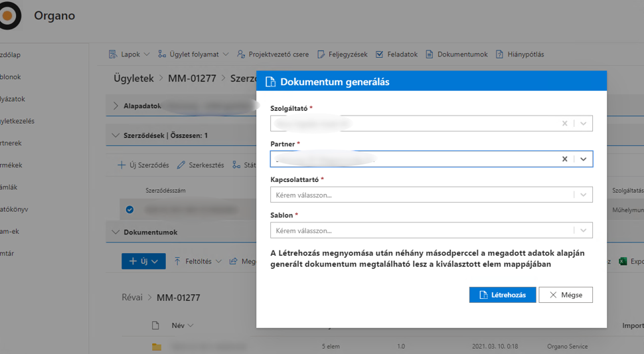Open Feljegyzések notes icon
The width and height of the screenshot is (644, 354).
pyautogui.click(x=321, y=54)
